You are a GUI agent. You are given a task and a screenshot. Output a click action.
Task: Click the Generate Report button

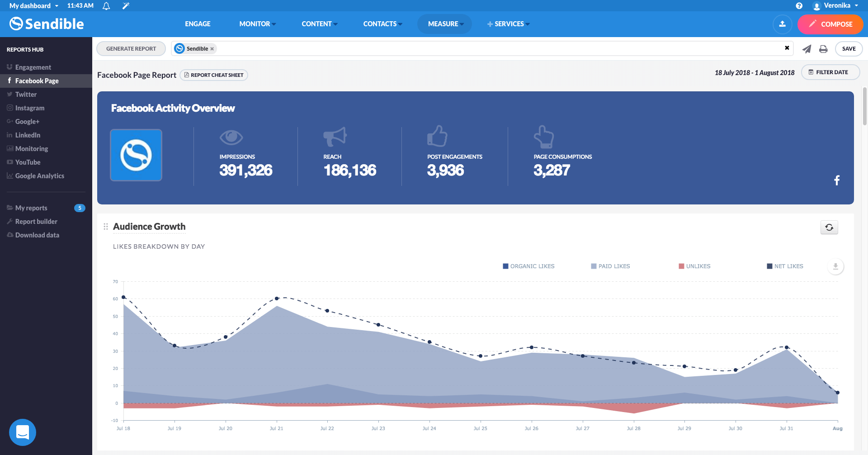(x=131, y=49)
